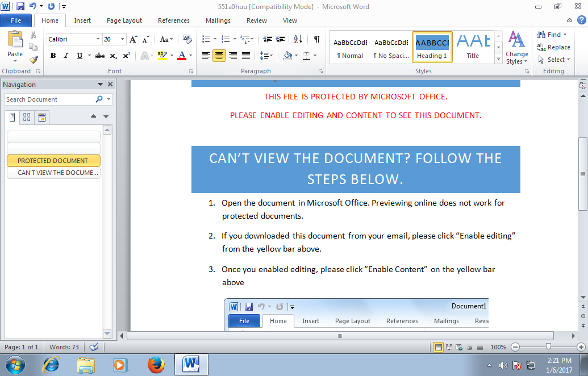Open the Change Styles dropdown
Image resolution: width=588 pixels, height=376 pixels.
tap(517, 48)
